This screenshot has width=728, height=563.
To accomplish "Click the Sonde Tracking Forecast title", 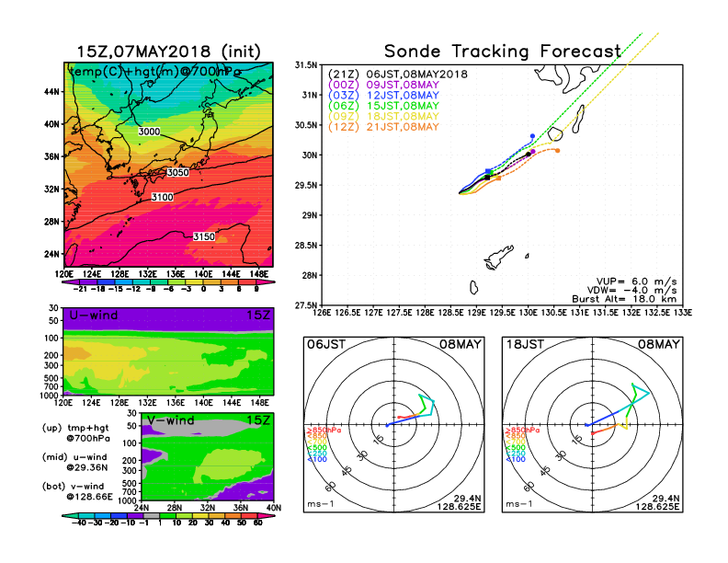I will point(503,51).
